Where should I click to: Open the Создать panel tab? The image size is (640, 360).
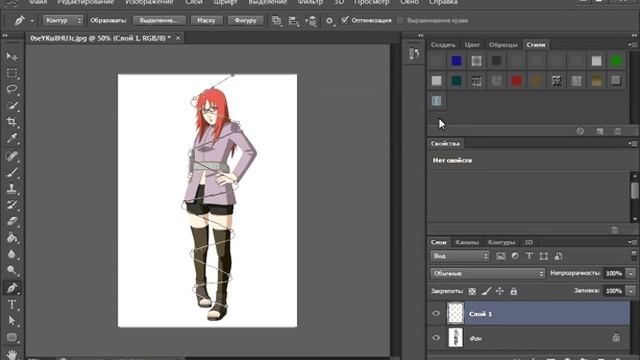point(443,45)
